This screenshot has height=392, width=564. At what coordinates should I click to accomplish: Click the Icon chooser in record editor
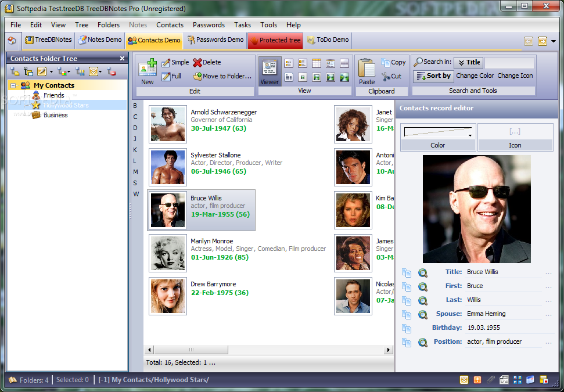pyautogui.click(x=515, y=137)
